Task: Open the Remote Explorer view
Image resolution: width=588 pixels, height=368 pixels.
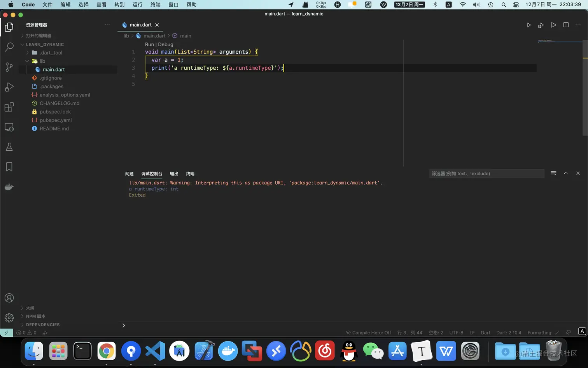Action: (x=9, y=127)
